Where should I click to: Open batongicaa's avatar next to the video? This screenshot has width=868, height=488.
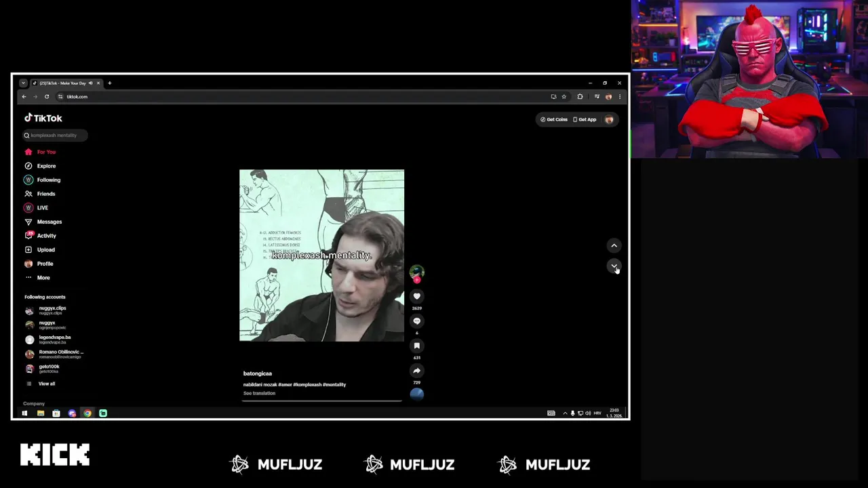pyautogui.click(x=417, y=272)
